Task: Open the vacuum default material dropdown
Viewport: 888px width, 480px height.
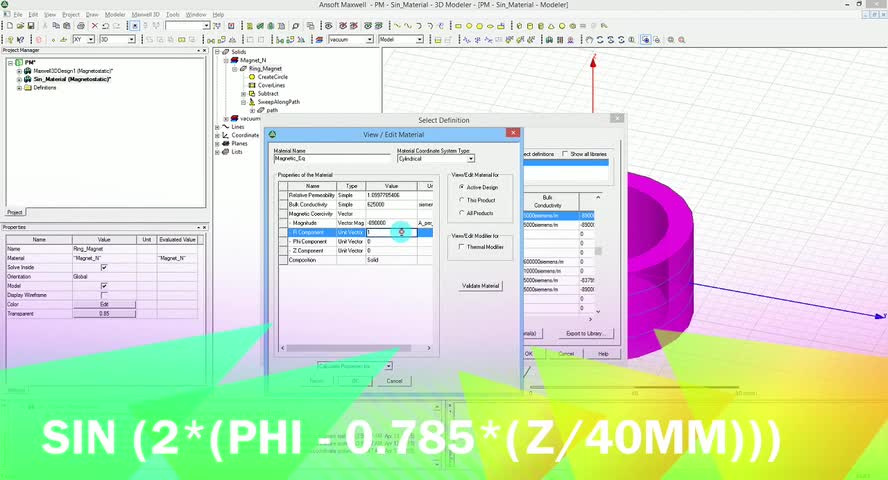Action: tap(369, 40)
